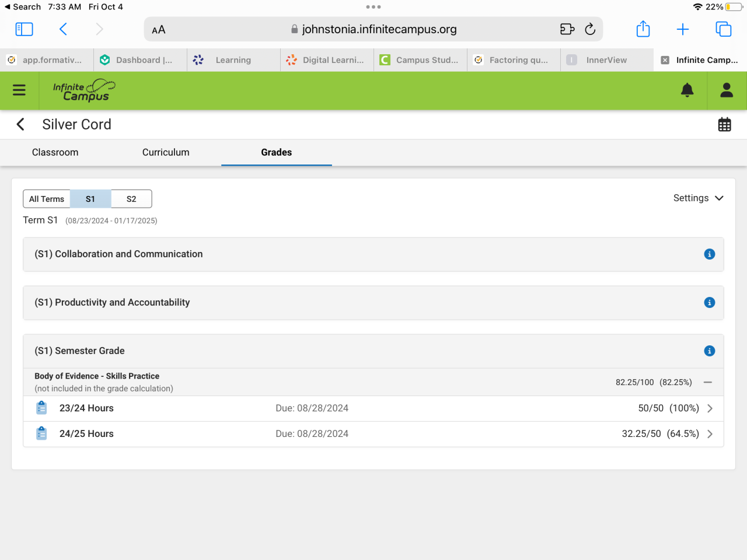The height and width of the screenshot is (560, 747).
Task: Click the clipboard icon for 24/25 Hours
Action: 41,434
